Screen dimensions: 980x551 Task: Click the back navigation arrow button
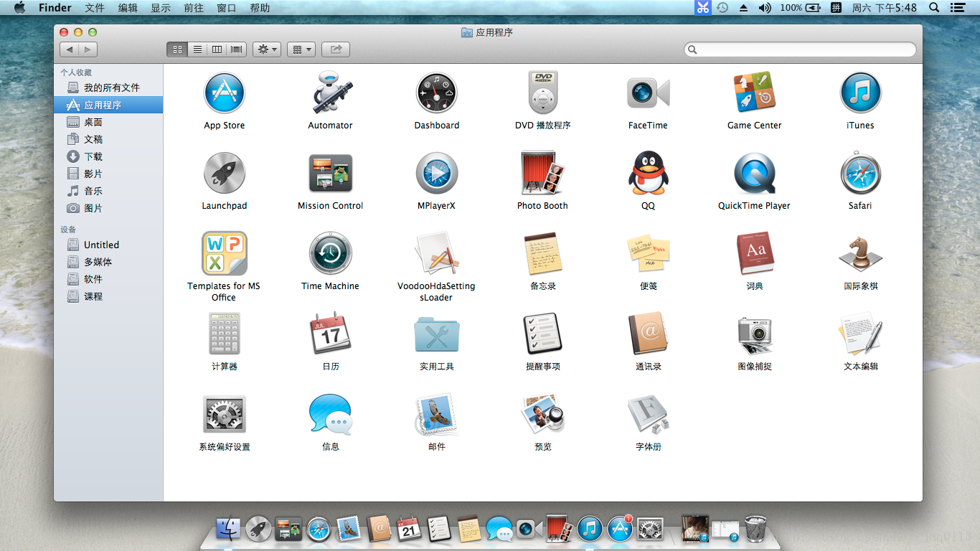(x=70, y=50)
